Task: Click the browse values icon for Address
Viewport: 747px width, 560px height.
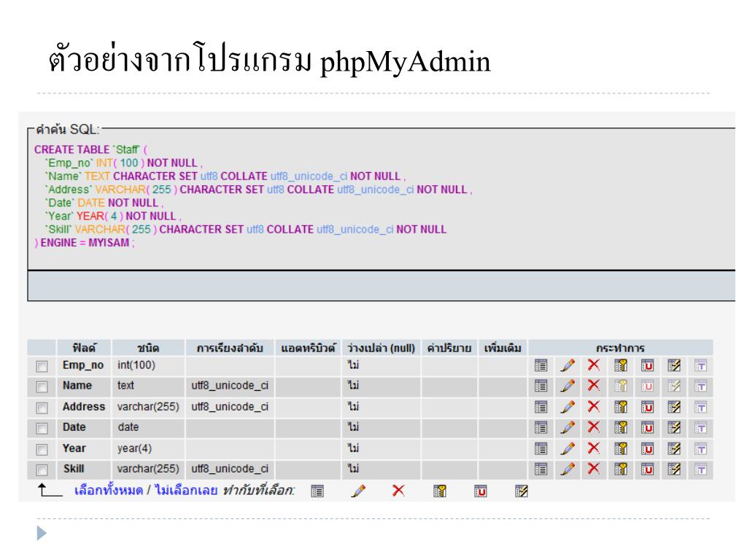Action: pos(541,407)
